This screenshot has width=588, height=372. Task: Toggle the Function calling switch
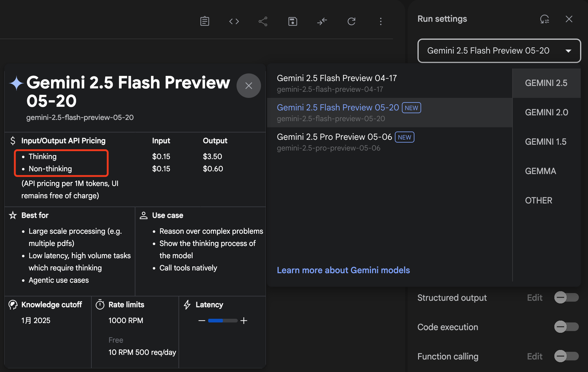[566, 356]
